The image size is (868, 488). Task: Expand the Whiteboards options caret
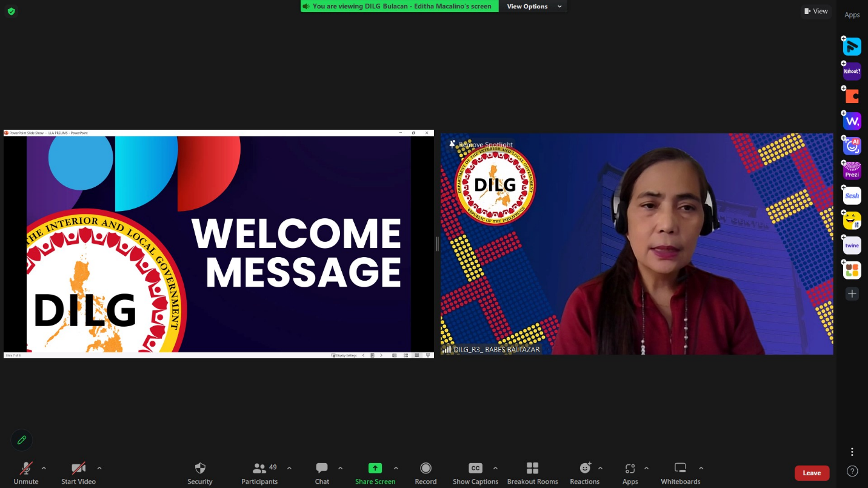(x=701, y=468)
